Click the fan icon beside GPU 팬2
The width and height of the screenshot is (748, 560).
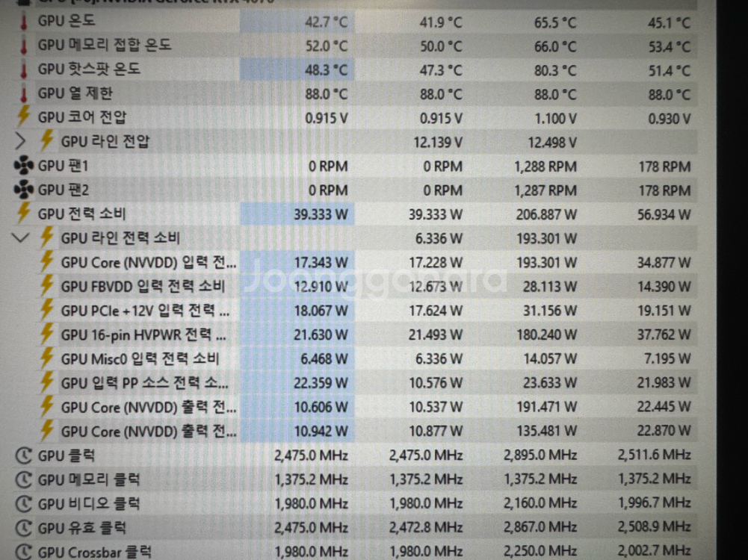pos(24,190)
